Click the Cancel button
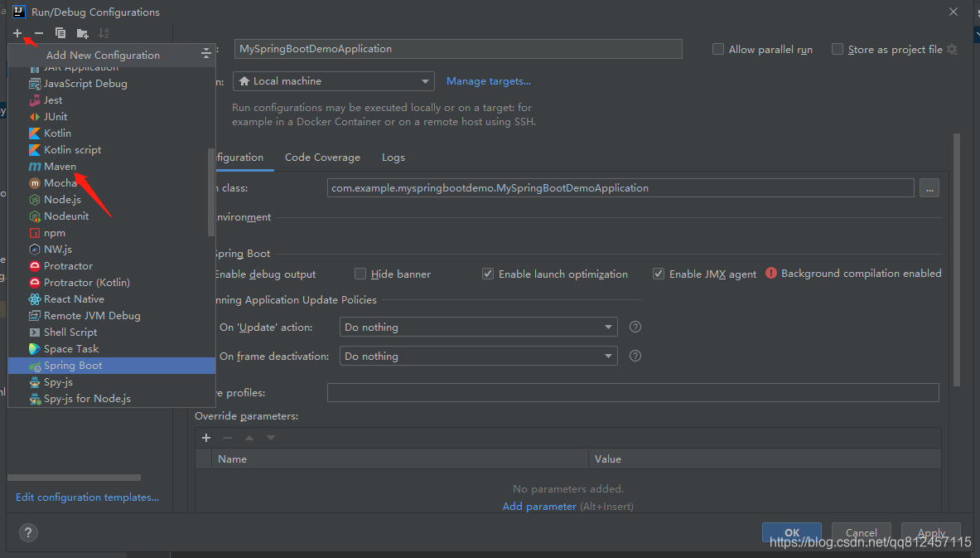 coord(862,533)
